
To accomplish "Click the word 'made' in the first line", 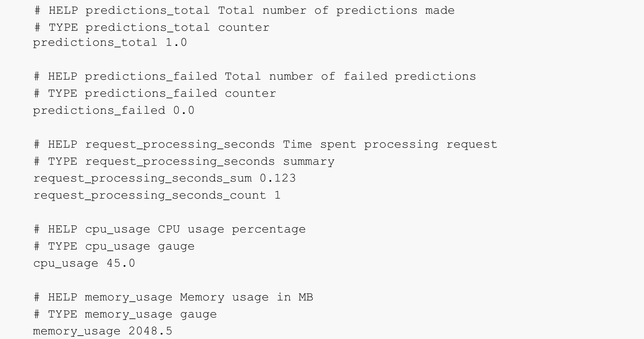I will click(440, 10).
